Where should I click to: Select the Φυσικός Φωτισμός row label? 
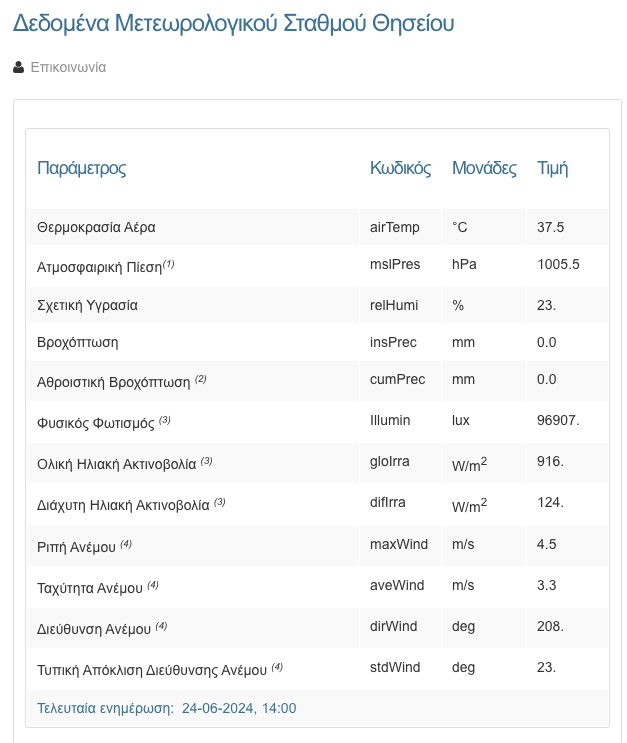96,423
